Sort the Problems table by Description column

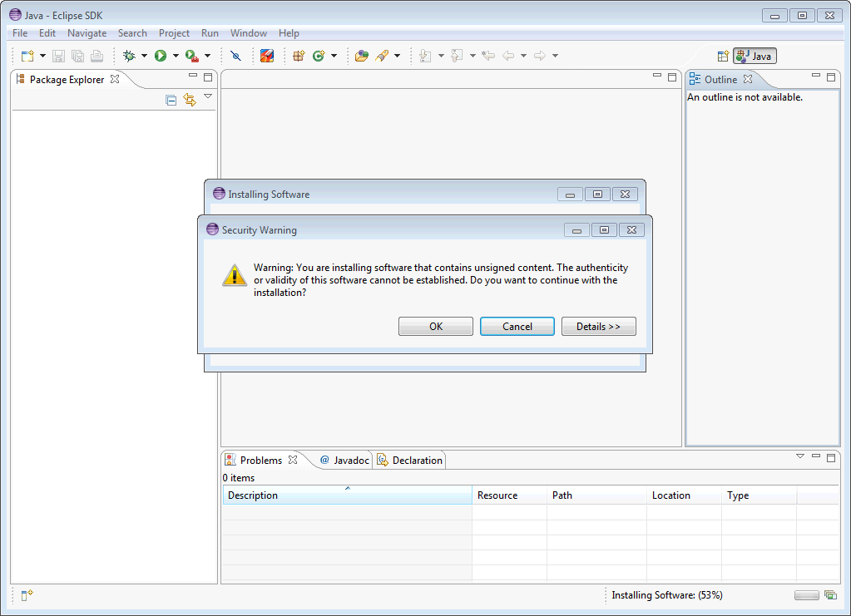coord(347,495)
